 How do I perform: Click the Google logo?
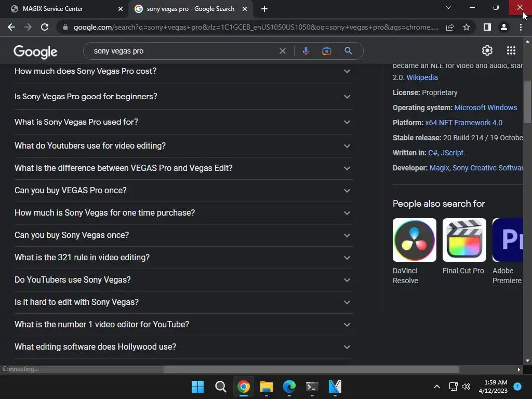[35, 51]
